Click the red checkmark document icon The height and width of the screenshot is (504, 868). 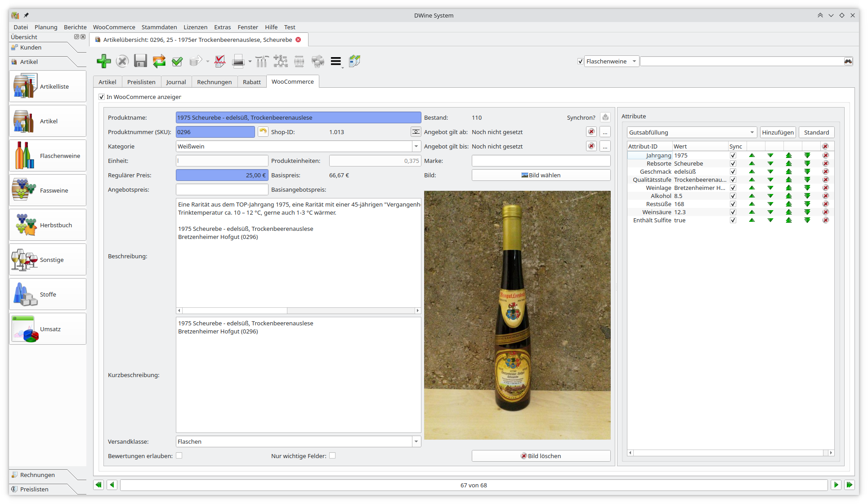[220, 61]
